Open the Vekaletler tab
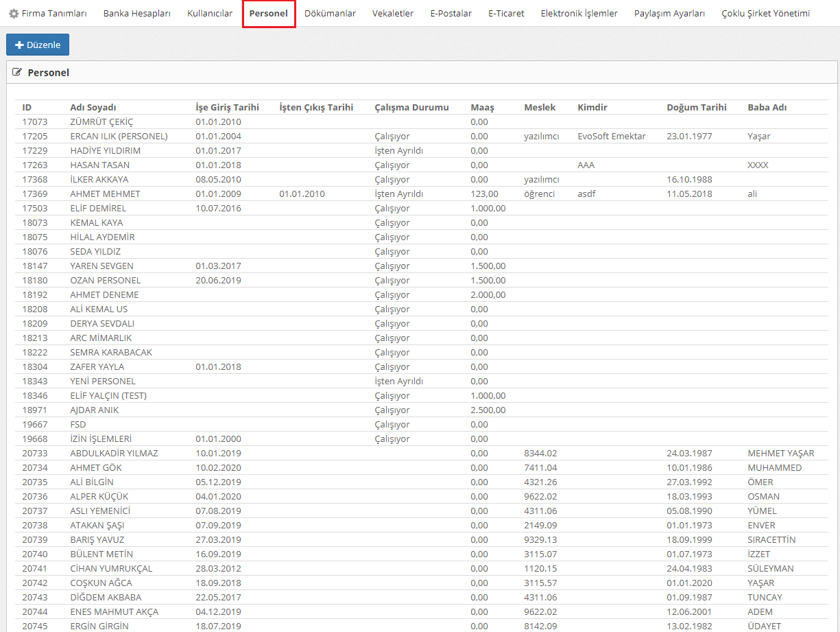The height and width of the screenshot is (632, 840). click(393, 14)
